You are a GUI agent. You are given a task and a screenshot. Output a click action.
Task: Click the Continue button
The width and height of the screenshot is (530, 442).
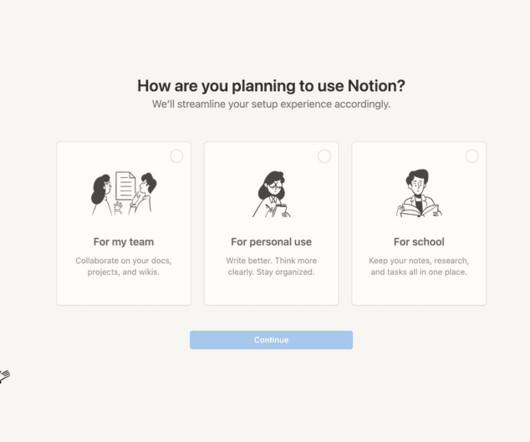coord(271,340)
